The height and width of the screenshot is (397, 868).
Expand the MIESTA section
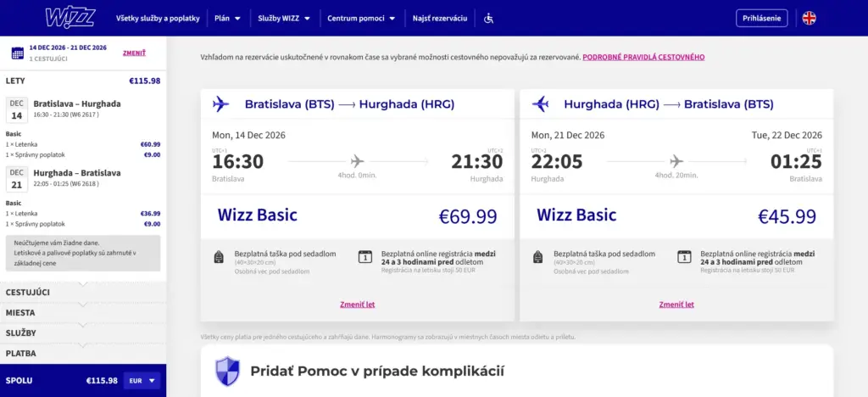pos(83,312)
